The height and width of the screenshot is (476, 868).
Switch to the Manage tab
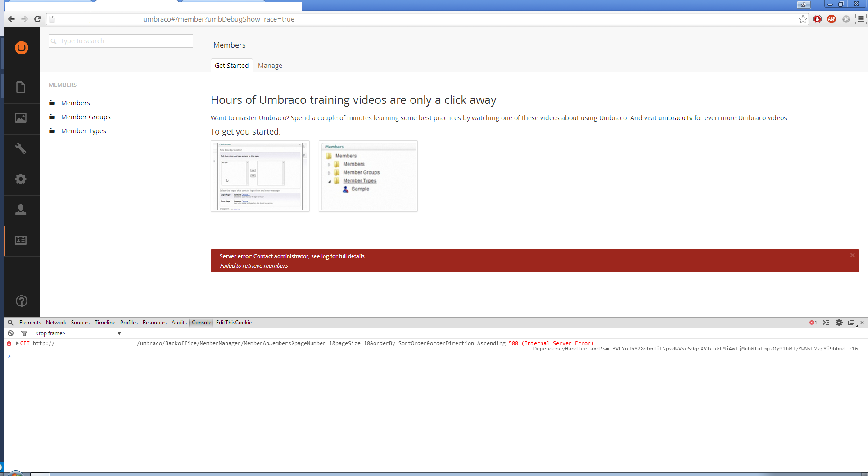(x=270, y=66)
